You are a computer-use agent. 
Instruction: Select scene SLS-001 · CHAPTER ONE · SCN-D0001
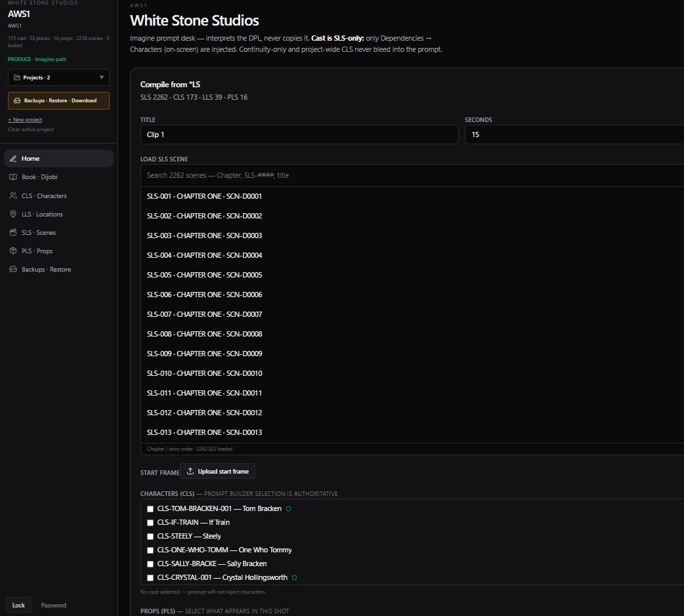tap(412, 196)
